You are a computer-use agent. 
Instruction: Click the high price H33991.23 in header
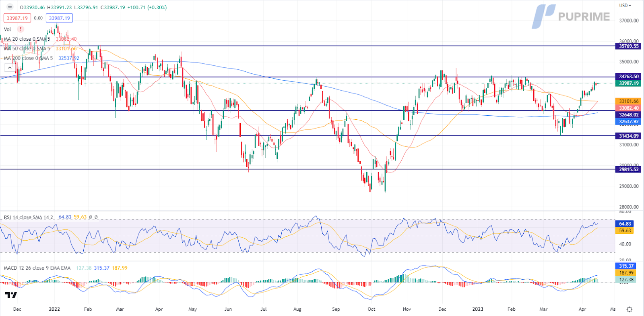[x=60, y=7]
